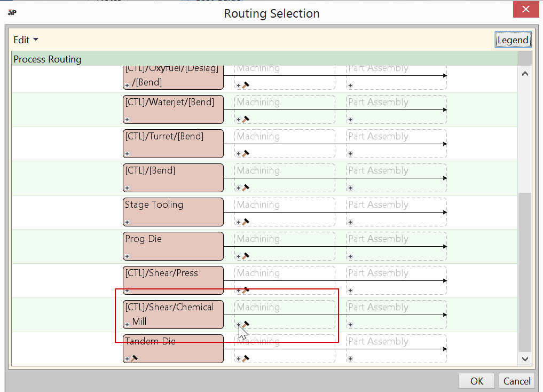Click hammer icon in Turret row Machining box
This screenshot has height=392, width=543.
[246, 153]
